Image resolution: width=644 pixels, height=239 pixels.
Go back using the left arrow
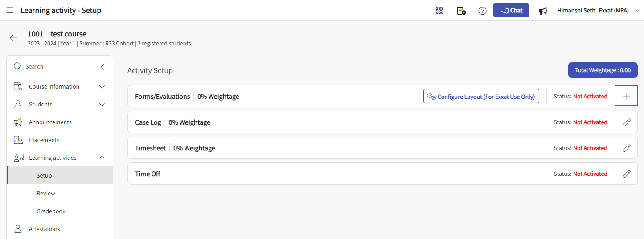click(13, 38)
